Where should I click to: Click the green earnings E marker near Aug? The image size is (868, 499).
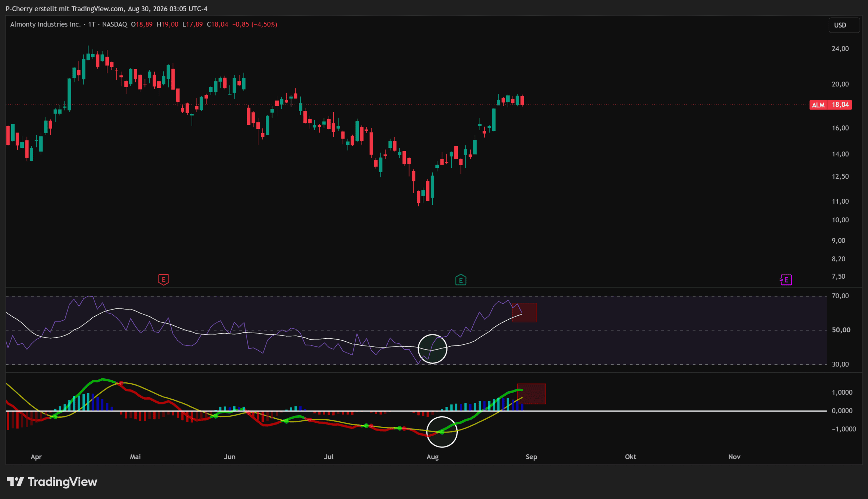pyautogui.click(x=460, y=280)
